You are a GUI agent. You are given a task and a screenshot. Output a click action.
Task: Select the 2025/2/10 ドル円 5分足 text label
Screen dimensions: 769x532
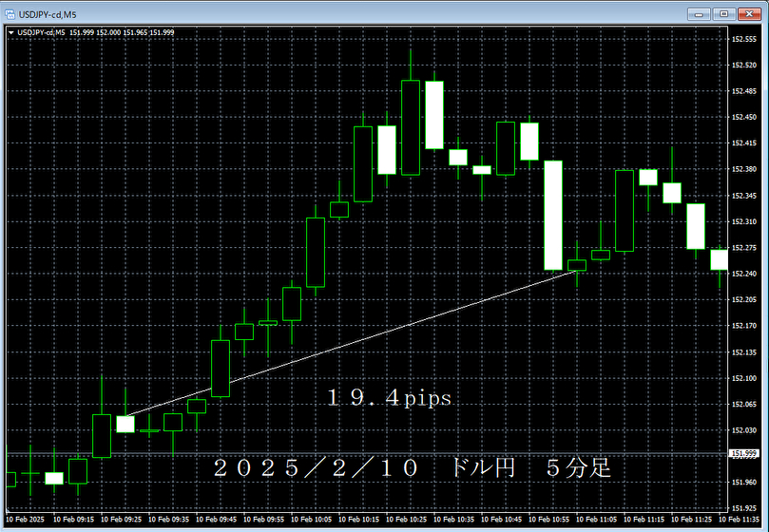[x=413, y=468]
